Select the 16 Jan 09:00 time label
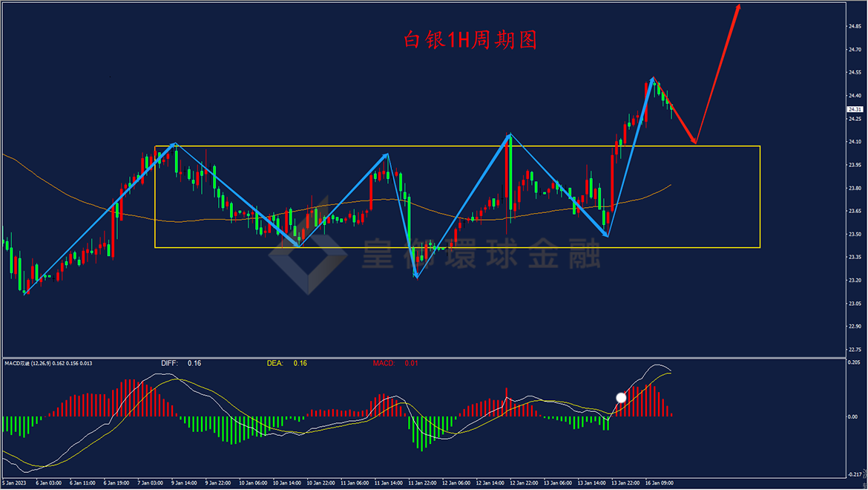The image size is (868, 490). coord(660,483)
